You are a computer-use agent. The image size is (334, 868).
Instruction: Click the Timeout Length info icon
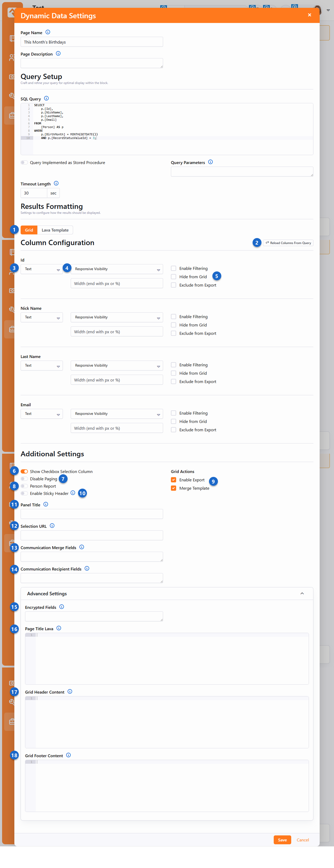(56, 183)
